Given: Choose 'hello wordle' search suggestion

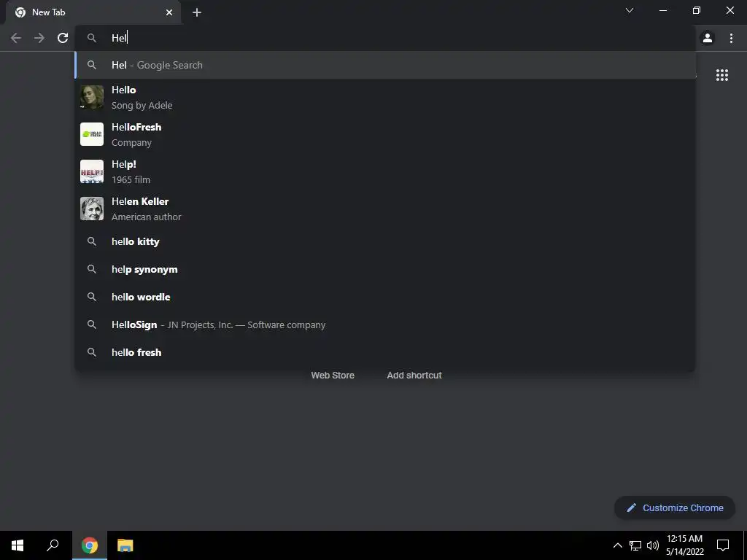Looking at the screenshot, I should [x=385, y=297].
